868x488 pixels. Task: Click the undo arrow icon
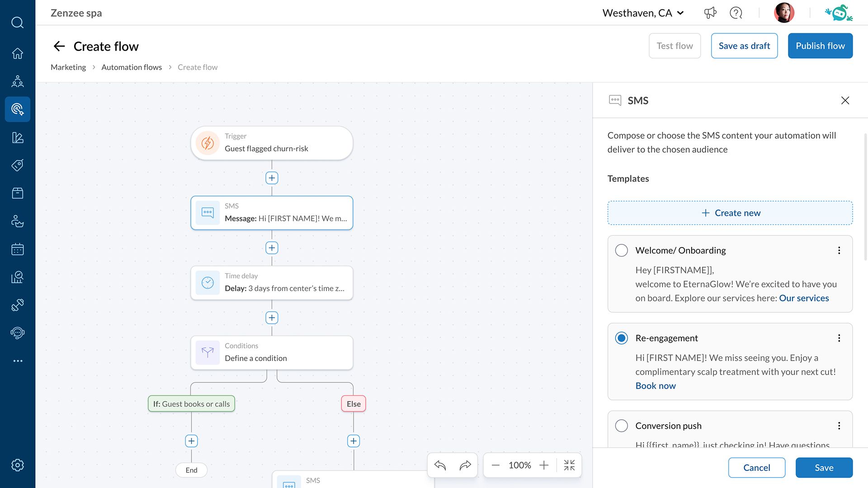pyautogui.click(x=440, y=465)
